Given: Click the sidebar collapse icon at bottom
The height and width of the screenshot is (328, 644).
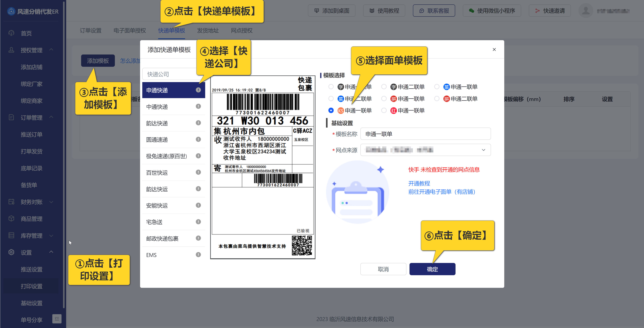Looking at the screenshot, I should tap(57, 319).
